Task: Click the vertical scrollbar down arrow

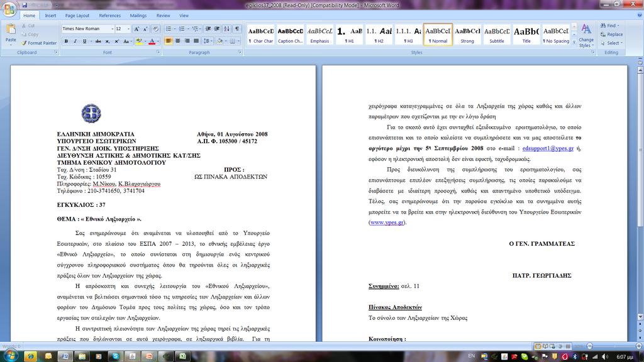Action: tap(640, 317)
